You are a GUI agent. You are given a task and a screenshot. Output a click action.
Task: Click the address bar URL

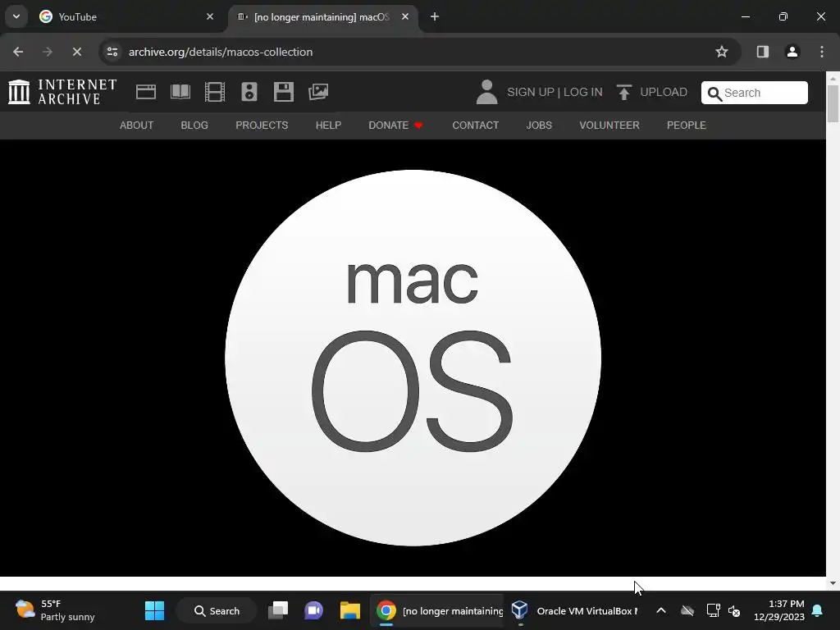220,52
